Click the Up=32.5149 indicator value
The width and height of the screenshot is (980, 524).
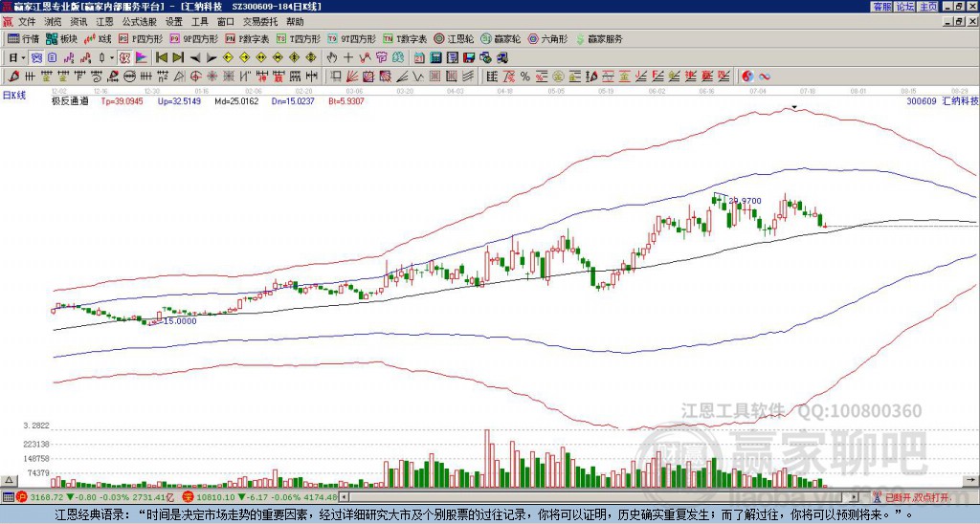click(179, 101)
